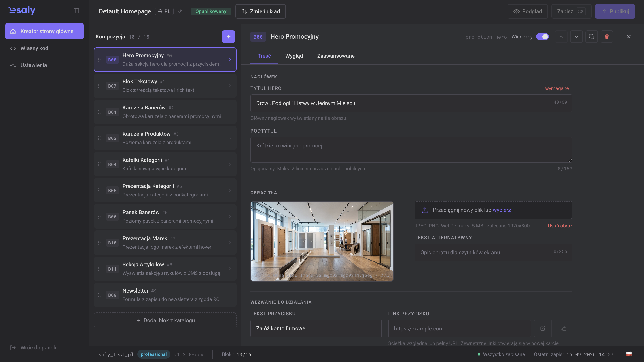Click Wróć do panelu link

pos(34,347)
